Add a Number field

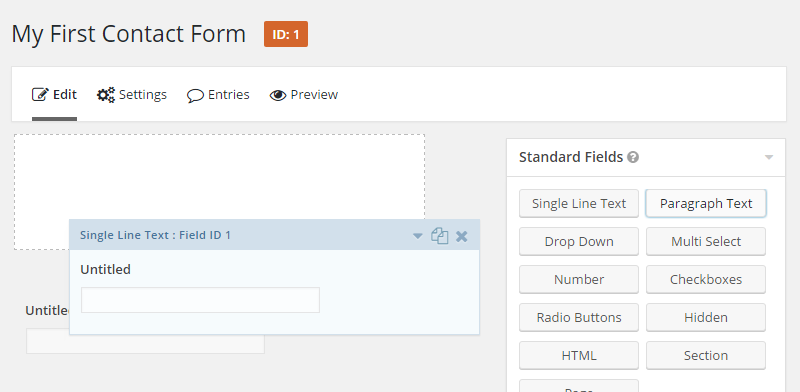click(579, 279)
